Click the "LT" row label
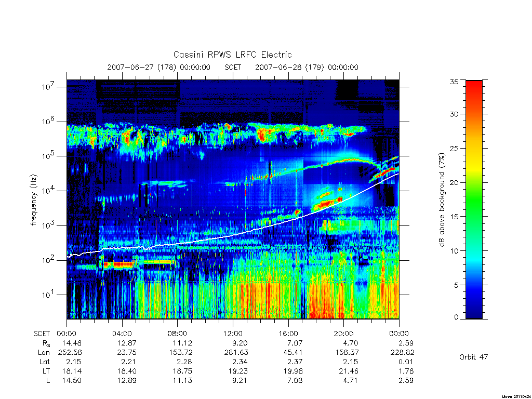This screenshot has height=399, width=532. [x=46, y=371]
